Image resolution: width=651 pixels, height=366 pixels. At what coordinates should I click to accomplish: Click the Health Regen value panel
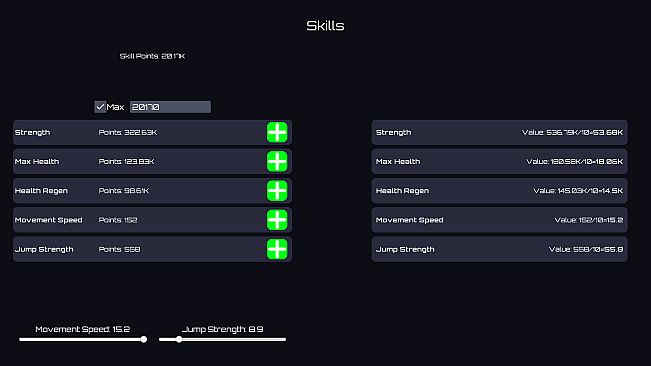pyautogui.click(x=499, y=190)
